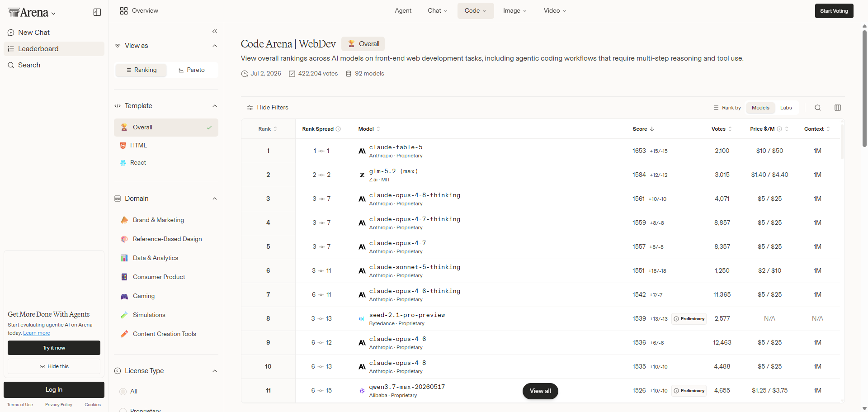Switch Rank by to Labs
Screen dimensions: 868x412
coord(786,108)
